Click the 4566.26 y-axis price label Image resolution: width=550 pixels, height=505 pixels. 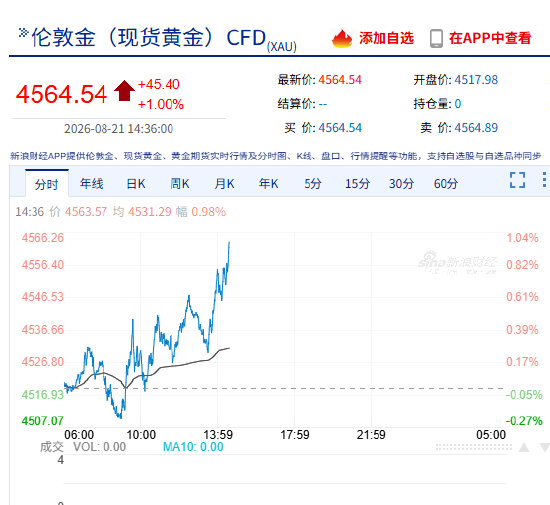pyautogui.click(x=43, y=238)
